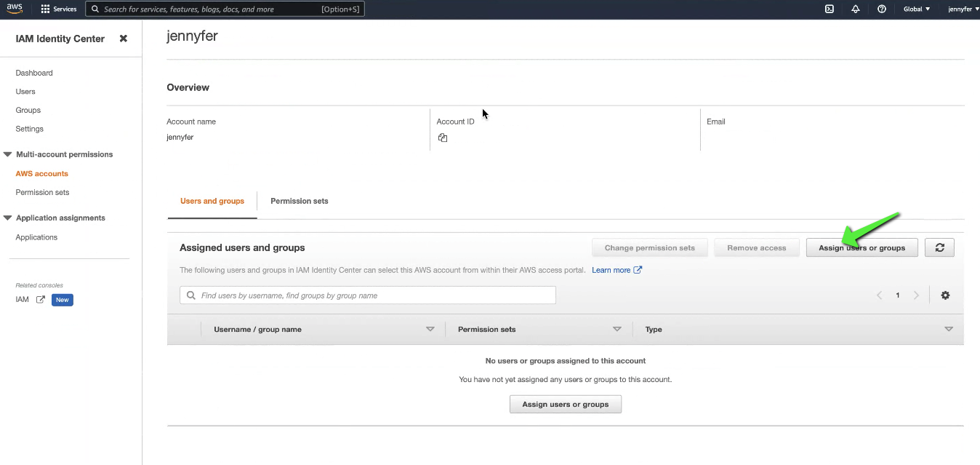Click the search icon in the find users field
This screenshot has width=980, height=465.
[x=191, y=295]
